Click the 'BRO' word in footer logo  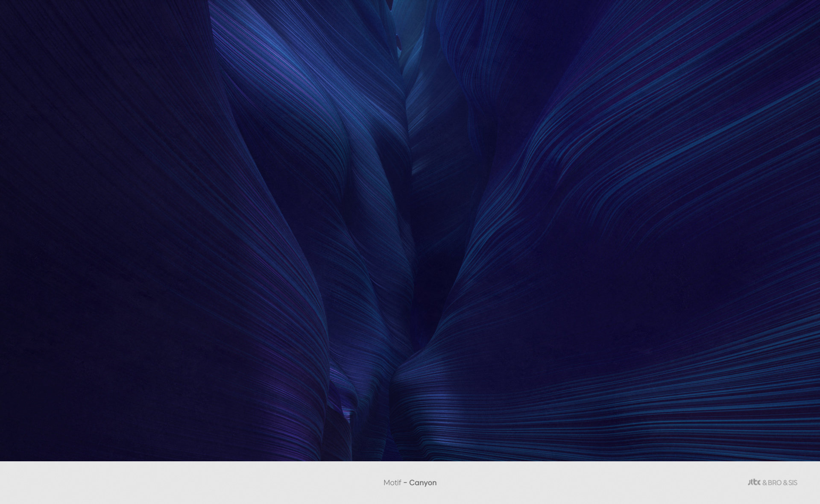pos(775,483)
